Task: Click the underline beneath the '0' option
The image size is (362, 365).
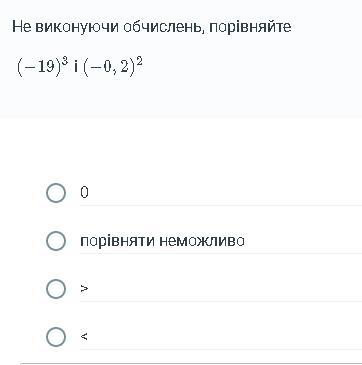Action: [x=221, y=205]
